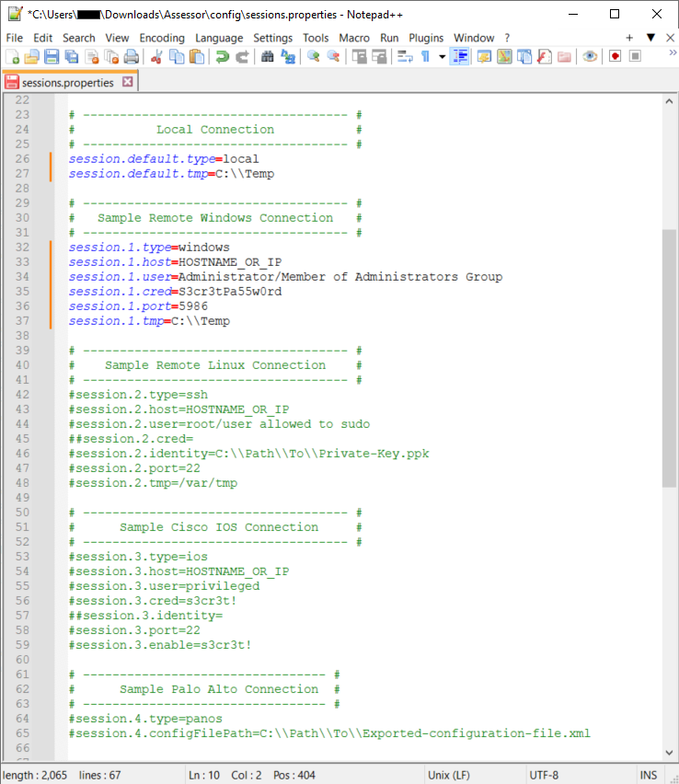Click the Print toolbar icon
679x784 pixels.
point(132,57)
